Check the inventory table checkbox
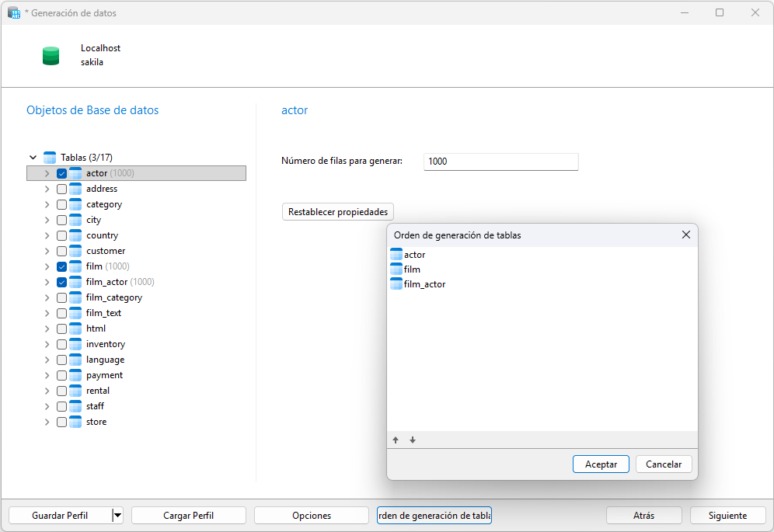774x532 pixels. tap(61, 345)
